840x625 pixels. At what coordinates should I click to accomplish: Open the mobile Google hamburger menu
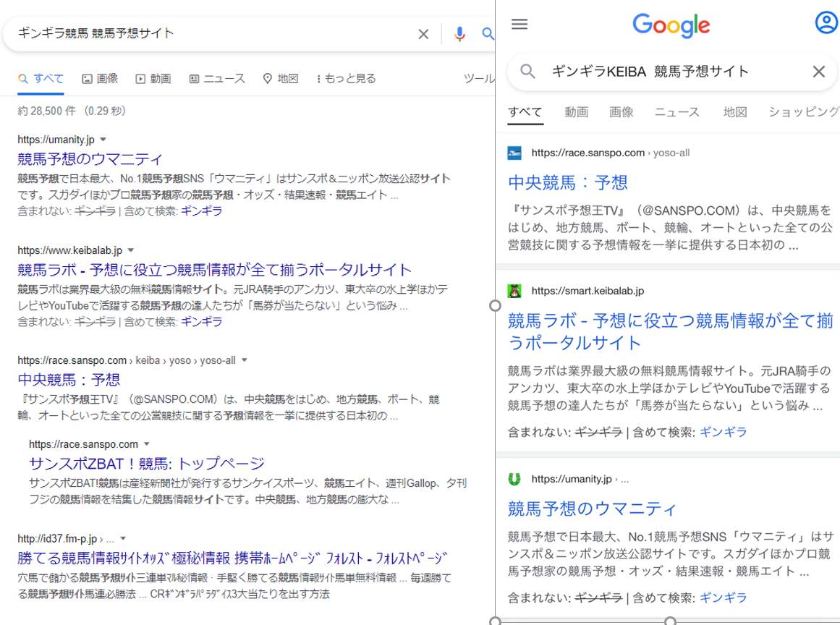tap(519, 24)
